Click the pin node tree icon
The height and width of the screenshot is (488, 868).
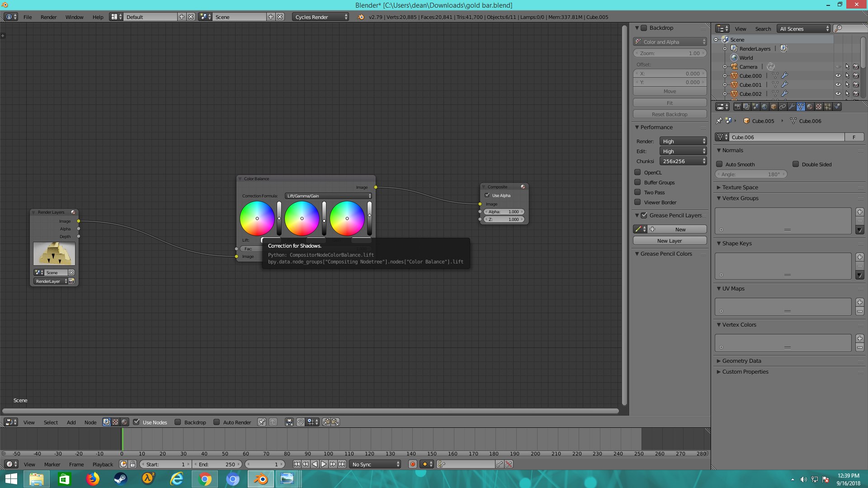261,422
